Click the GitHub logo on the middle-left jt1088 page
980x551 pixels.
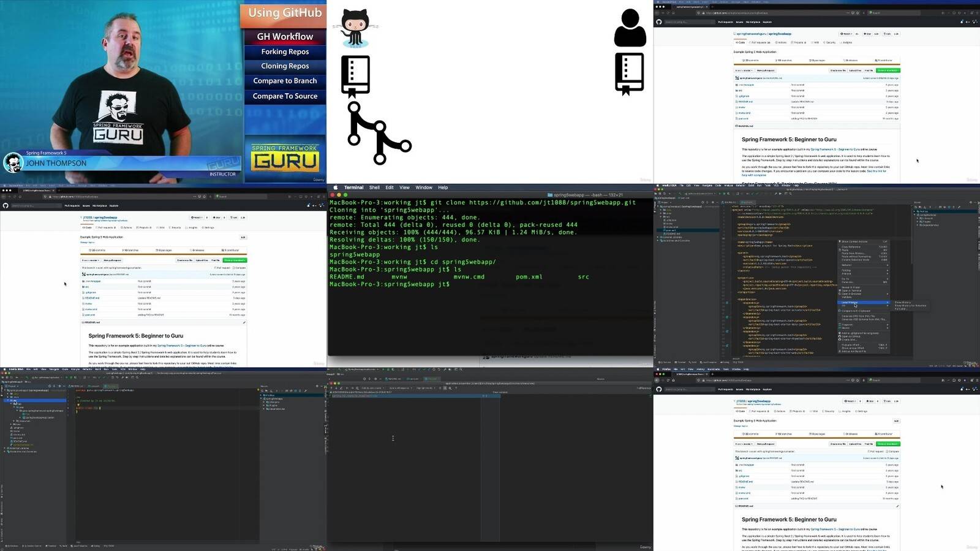point(6,206)
